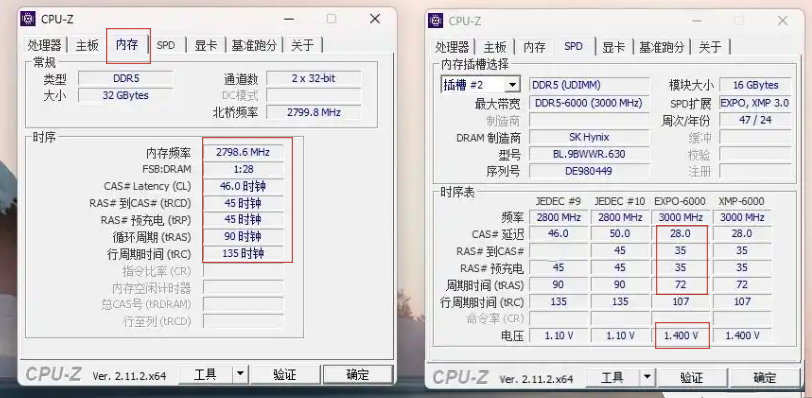Click the 内存频率 value field 2798.6 MHz
The image size is (812, 398).
coord(243,153)
